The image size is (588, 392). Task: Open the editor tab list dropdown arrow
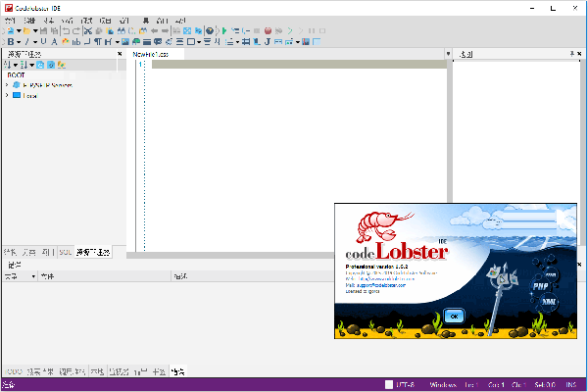click(x=448, y=54)
